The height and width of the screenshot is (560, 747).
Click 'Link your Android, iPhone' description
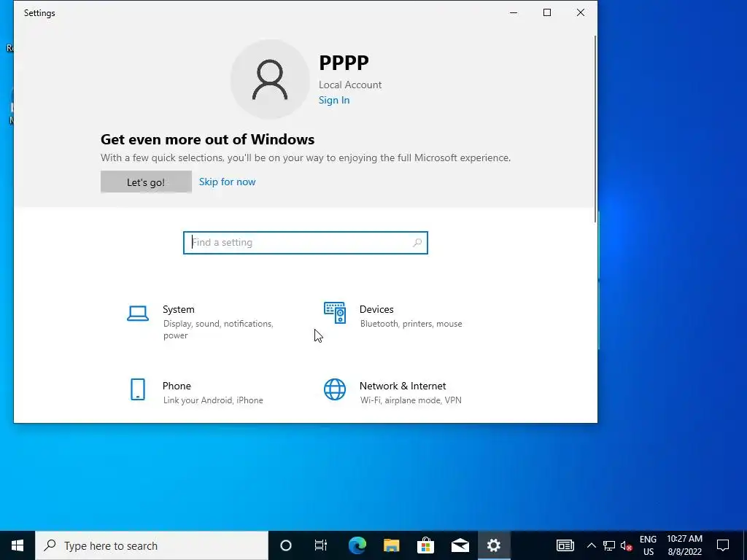213,400
